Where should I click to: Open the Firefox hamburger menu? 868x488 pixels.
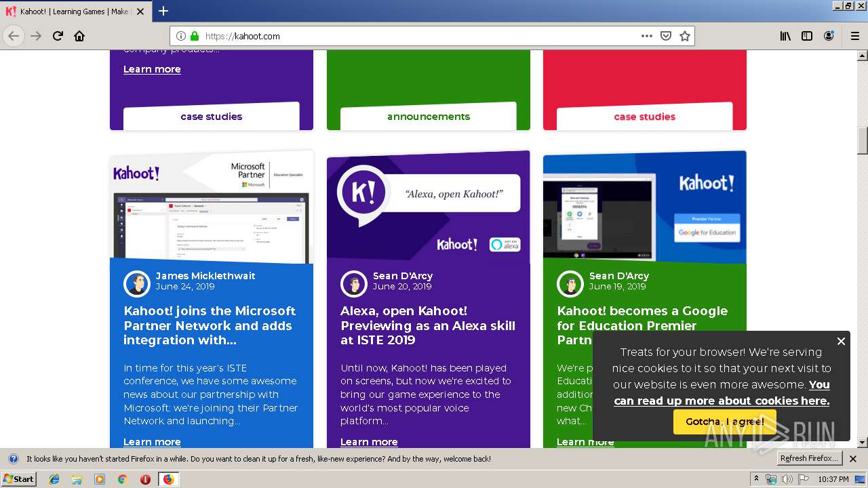tap(854, 36)
